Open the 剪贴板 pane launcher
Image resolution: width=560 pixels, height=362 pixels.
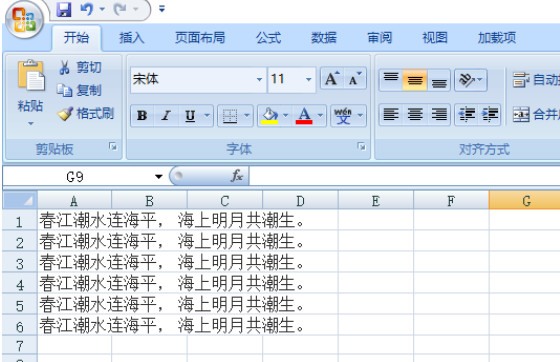tap(113, 146)
